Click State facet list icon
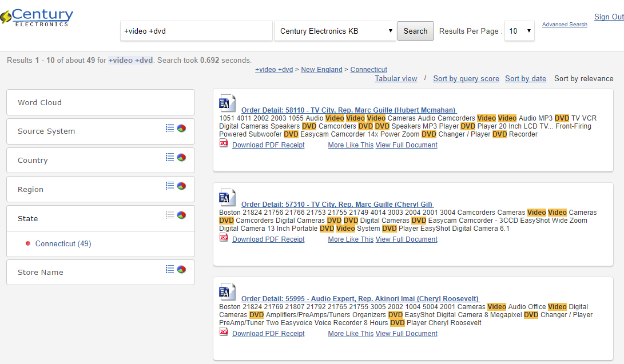 170,215
